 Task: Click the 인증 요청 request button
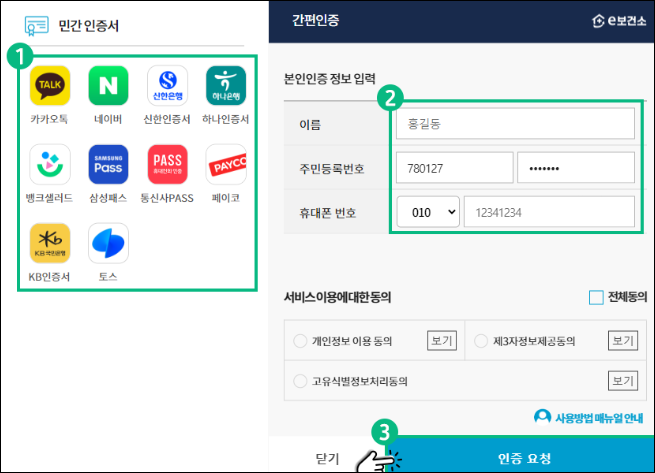tap(521, 456)
